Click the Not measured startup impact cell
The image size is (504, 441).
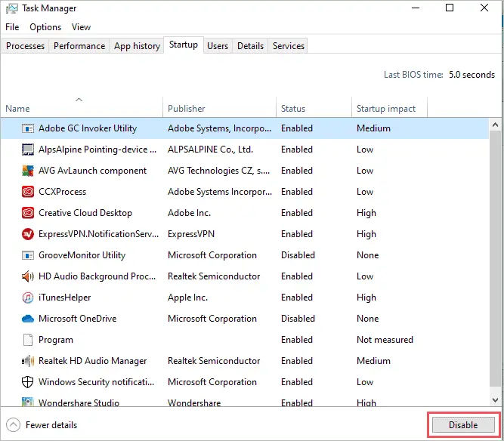click(x=385, y=340)
